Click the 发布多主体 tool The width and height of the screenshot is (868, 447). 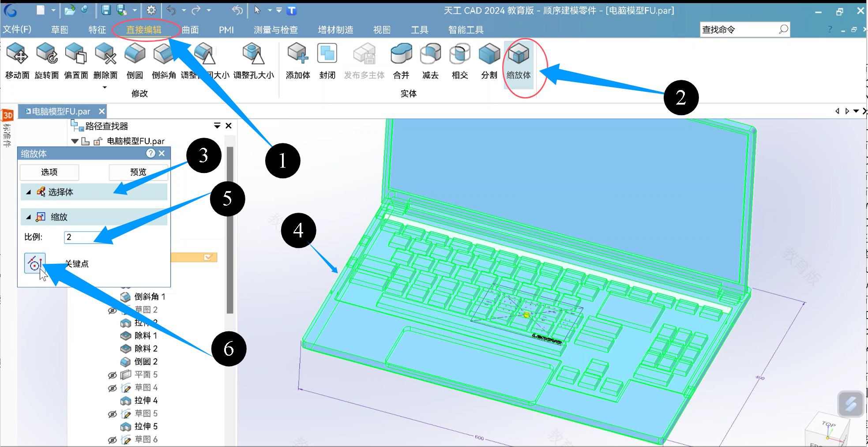(364, 61)
